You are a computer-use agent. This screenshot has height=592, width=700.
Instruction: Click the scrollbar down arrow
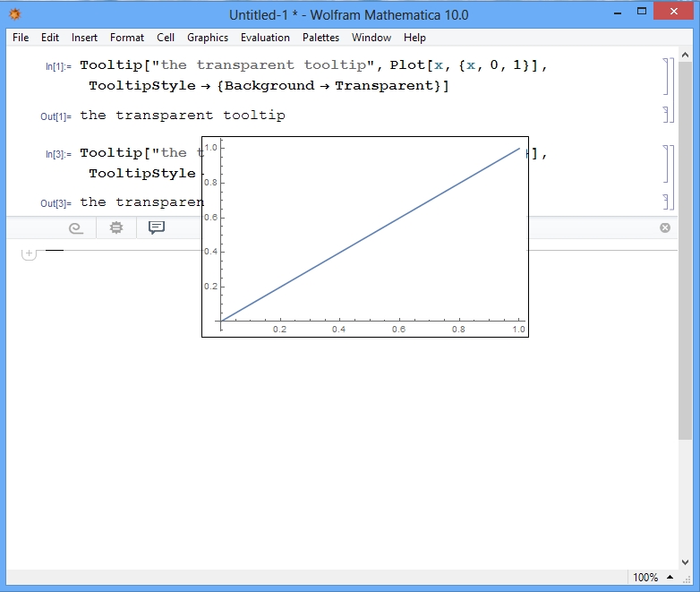click(x=686, y=561)
